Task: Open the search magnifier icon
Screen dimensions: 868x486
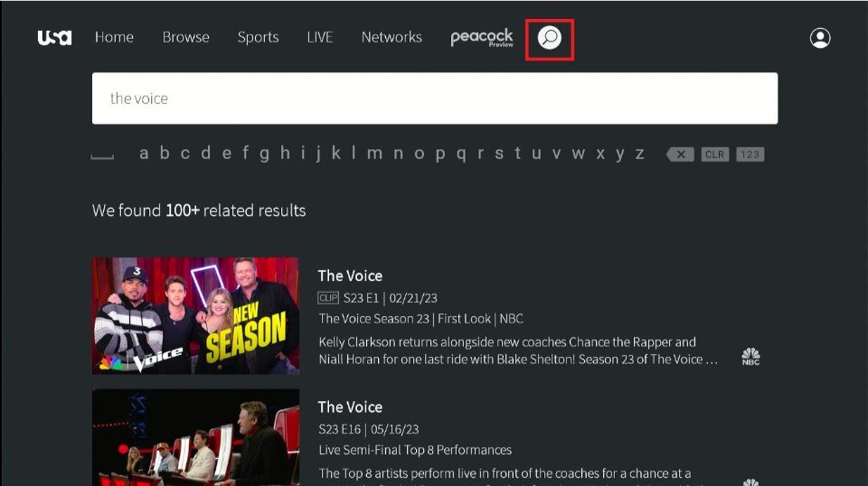Action: tap(549, 38)
